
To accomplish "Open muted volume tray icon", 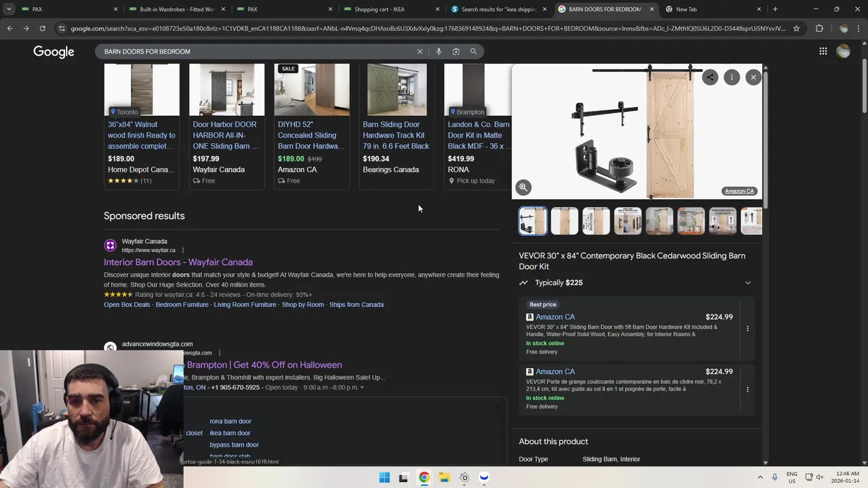I will tap(820, 477).
